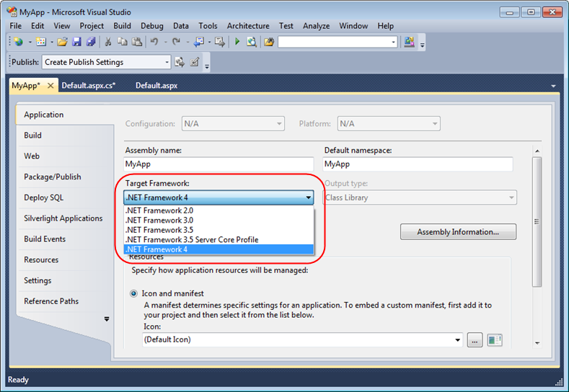This screenshot has height=392, width=569.
Task: Open the active files list arrow at tab strip end
Action: 553,86
